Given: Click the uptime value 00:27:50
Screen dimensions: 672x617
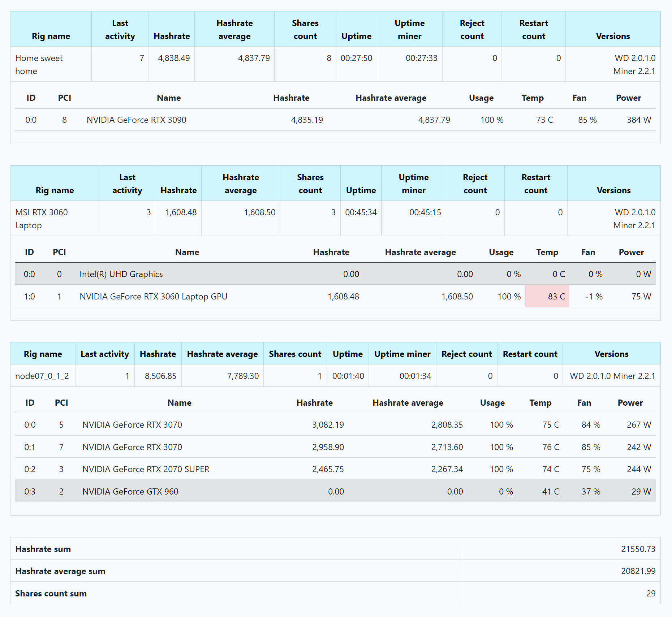Looking at the screenshot, I should coord(356,58).
